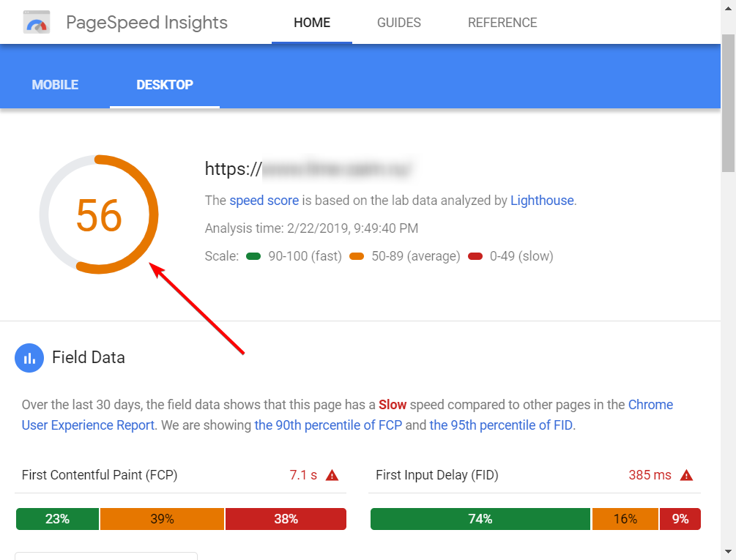Click the scrollbar down arrow
The image size is (736, 560).
(728, 551)
